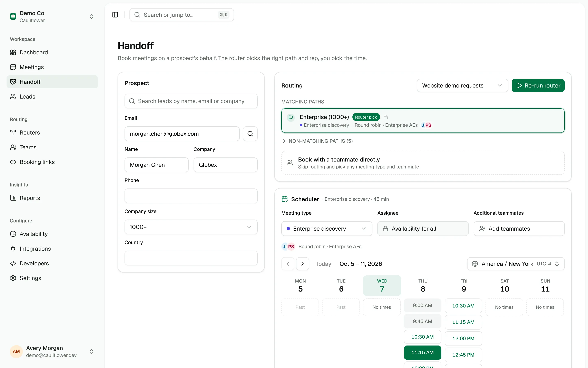Click the lock icon beside Router pick
This screenshot has height=368, width=588.
[386, 117]
